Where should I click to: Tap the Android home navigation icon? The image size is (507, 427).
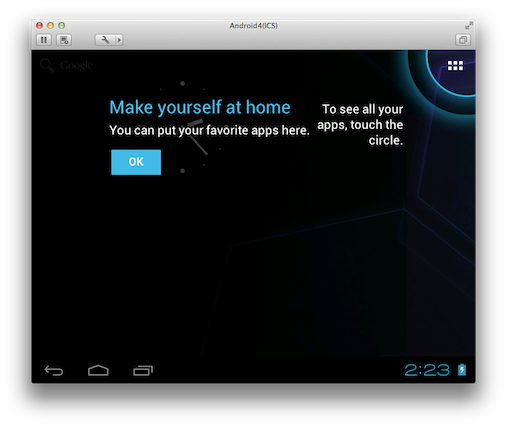tap(98, 370)
